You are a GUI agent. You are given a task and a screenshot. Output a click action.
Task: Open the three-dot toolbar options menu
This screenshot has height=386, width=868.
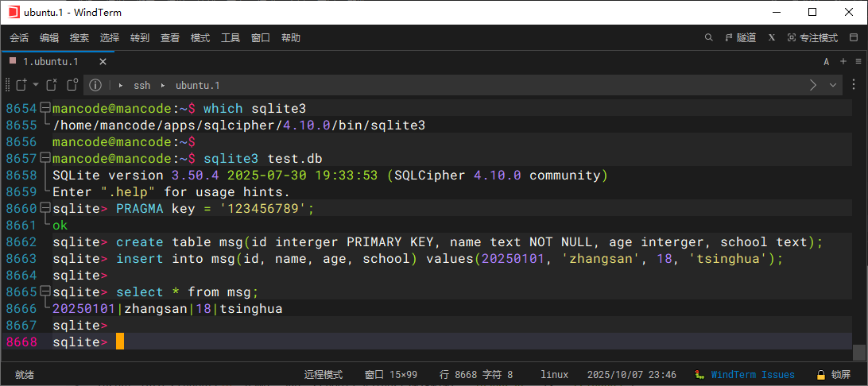[857, 85]
